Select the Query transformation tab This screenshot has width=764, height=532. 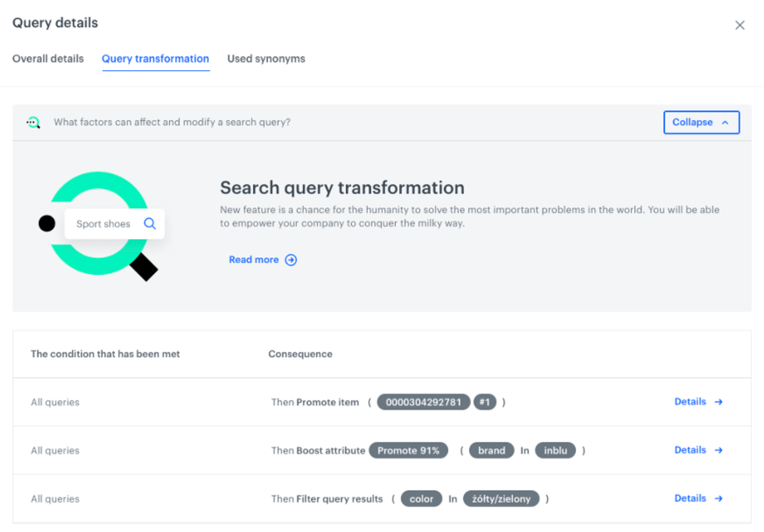click(155, 58)
